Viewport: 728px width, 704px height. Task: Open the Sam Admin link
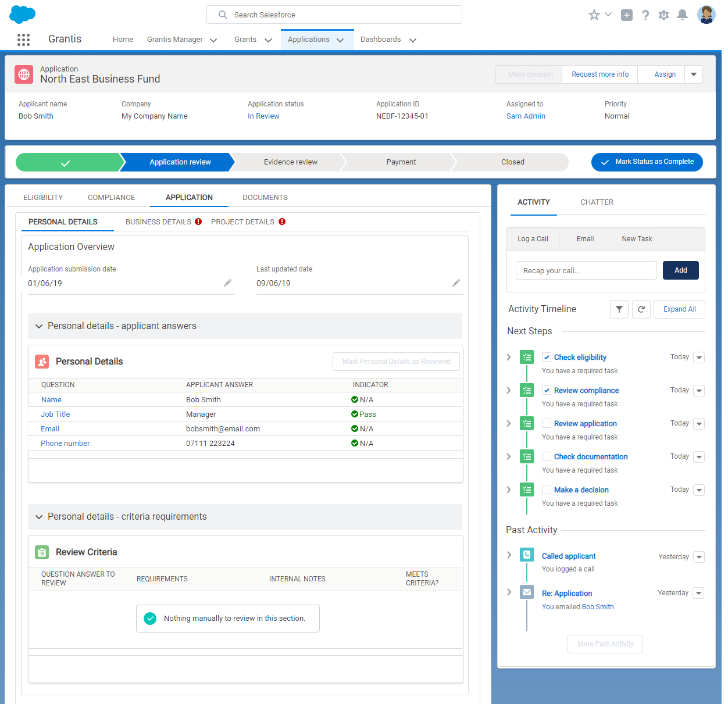point(526,116)
